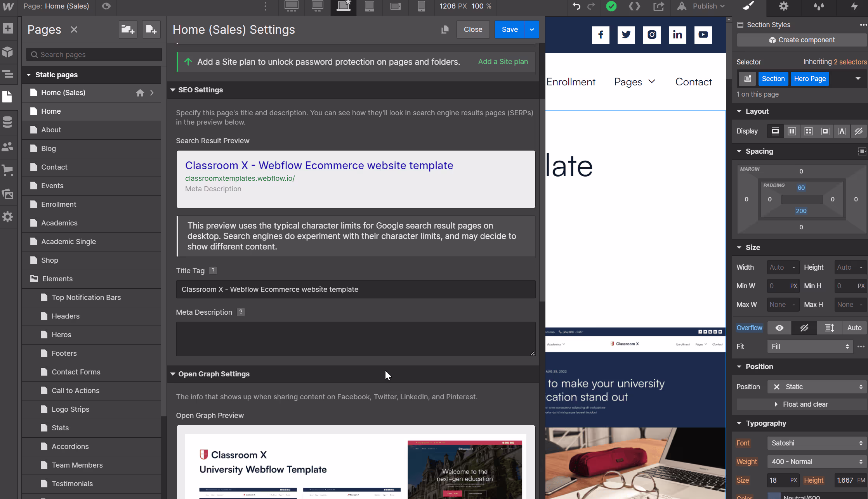868x499 pixels.
Task: Click the Add a Site plan link
Action: pos(503,61)
